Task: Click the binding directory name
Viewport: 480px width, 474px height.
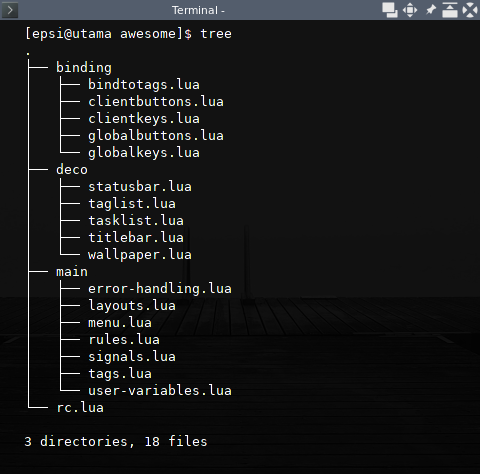Action: pos(84,68)
